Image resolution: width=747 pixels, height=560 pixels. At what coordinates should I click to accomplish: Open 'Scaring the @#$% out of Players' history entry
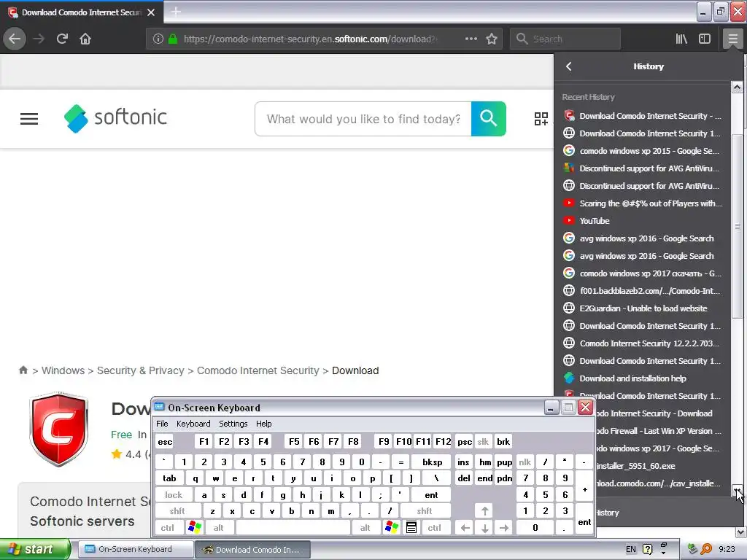(x=642, y=203)
